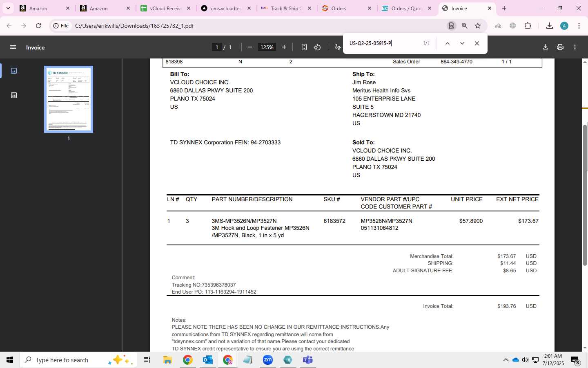The image size is (588, 368).
Task: Switch to the Track & Ship tab
Action: tap(286, 8)
